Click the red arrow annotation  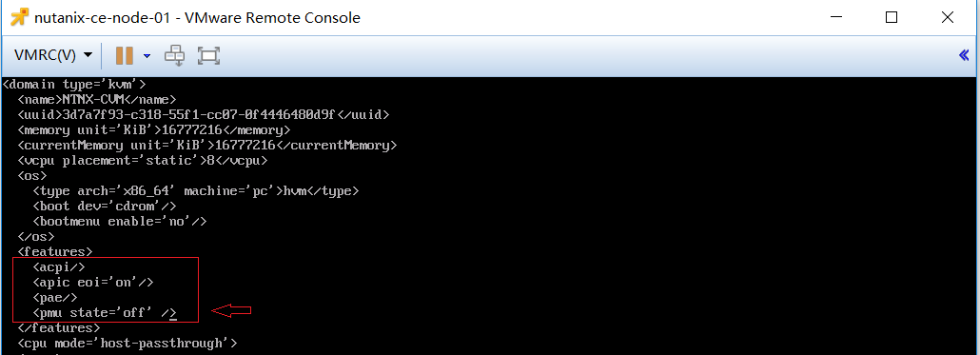[x=232, y=310]
